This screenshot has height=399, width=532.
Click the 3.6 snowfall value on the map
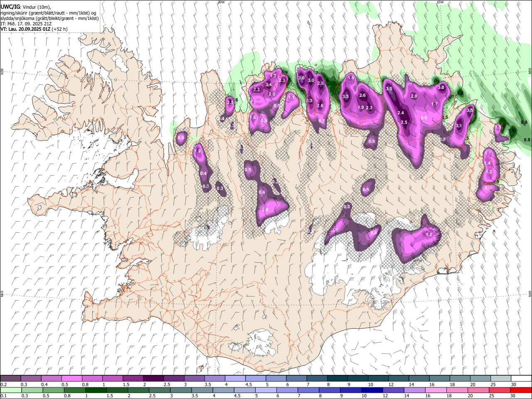point(301,78)
